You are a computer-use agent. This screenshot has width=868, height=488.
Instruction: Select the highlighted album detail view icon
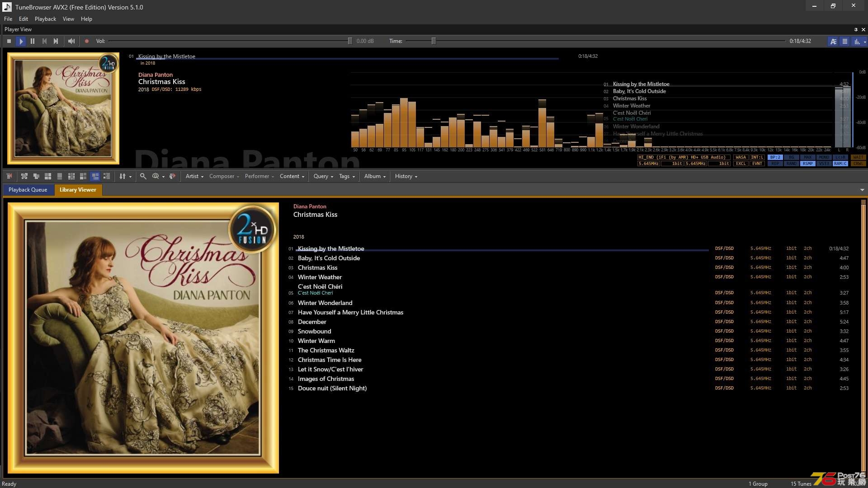coord(95,176)
